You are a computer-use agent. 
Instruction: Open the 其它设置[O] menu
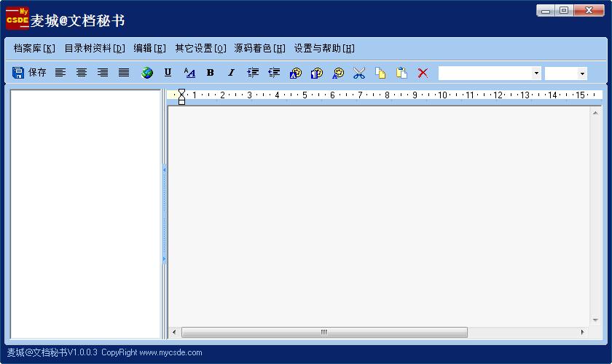[x=200, y=48]
